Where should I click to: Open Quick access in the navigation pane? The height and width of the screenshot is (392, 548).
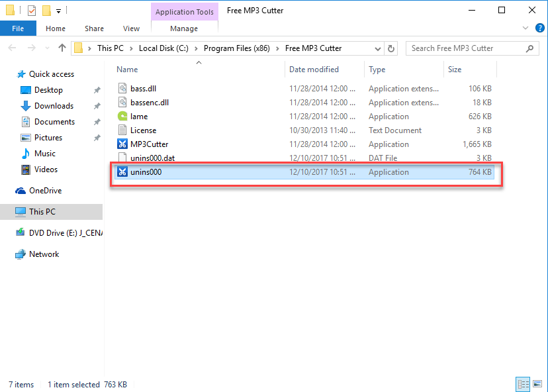(52, 74)
